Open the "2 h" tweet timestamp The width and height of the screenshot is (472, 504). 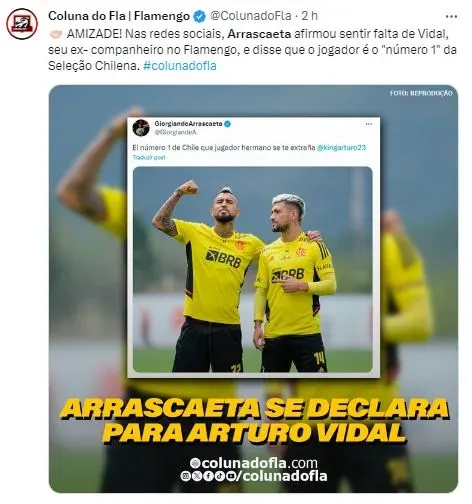coord(310,16)
